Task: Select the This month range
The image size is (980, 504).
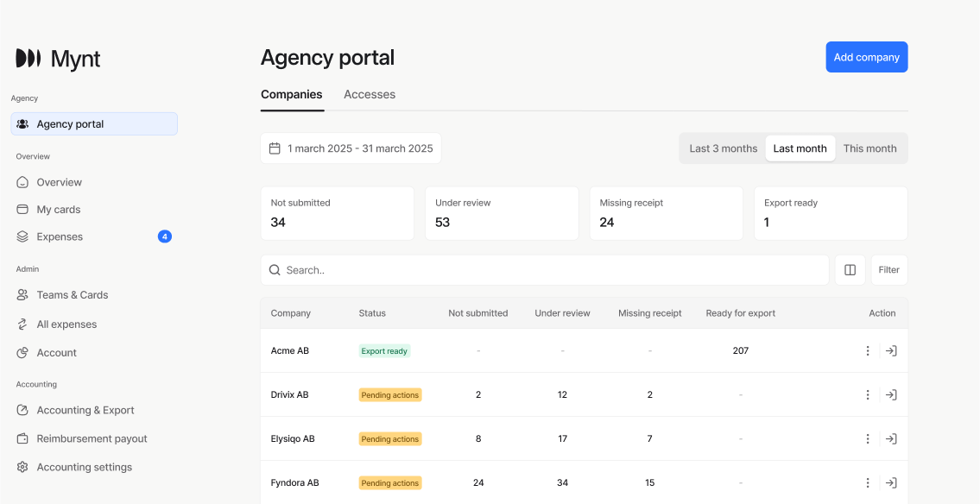Action: click(870, 148)
